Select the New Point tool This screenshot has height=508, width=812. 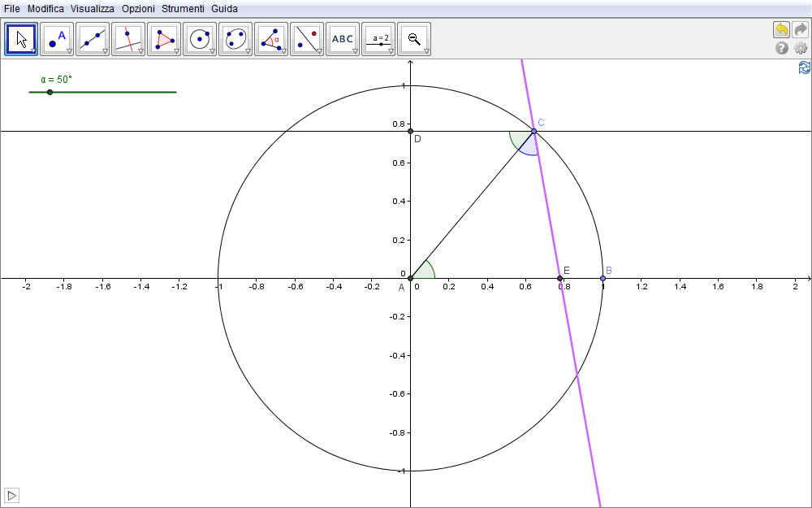click(x=57, y=39)
